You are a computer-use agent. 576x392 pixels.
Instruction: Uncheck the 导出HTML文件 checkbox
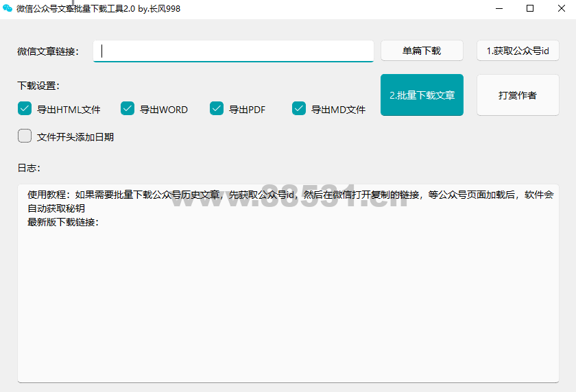tap(25, 108)
